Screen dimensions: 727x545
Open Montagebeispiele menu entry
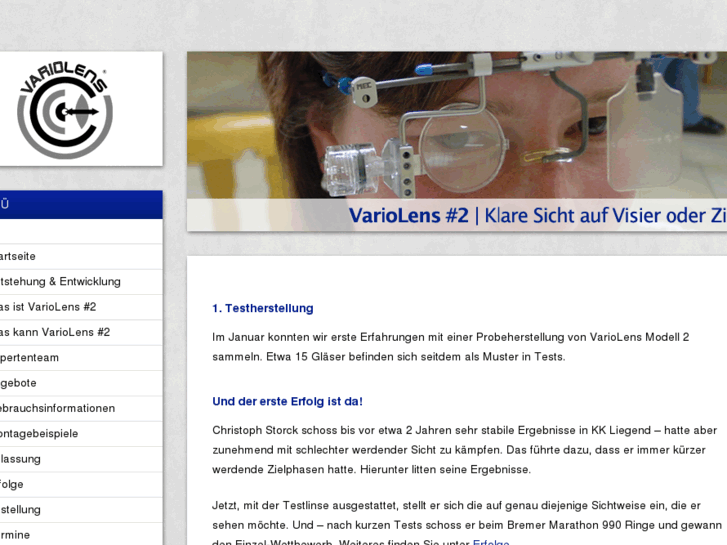point(81,434)
